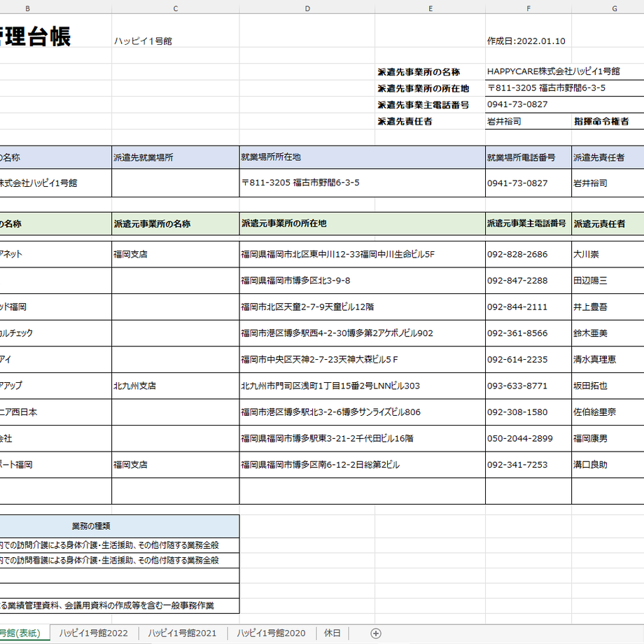Viewport: 644px width, 644px height.
Task: Select the 佐伯絵里奈 cell
Action: click(608, 412)
